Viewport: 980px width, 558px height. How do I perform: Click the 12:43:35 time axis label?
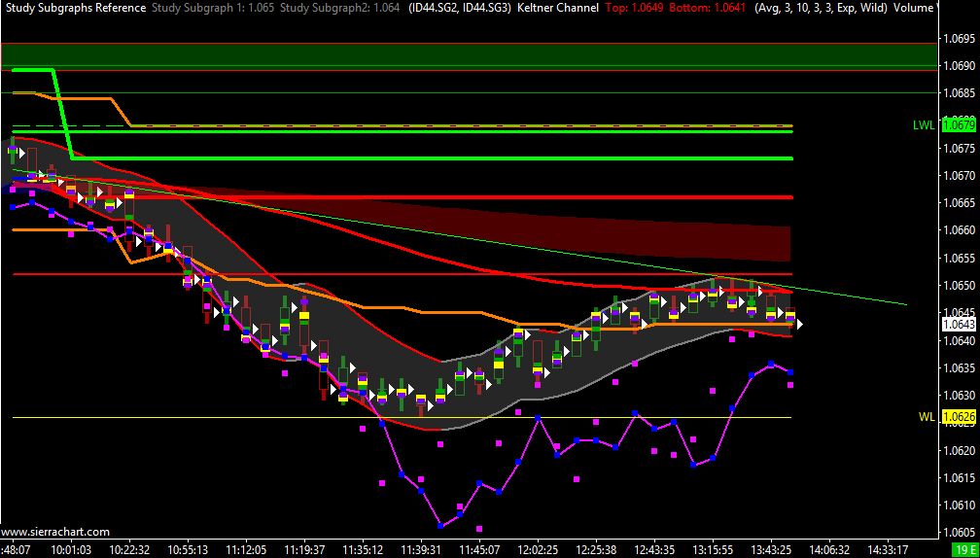[653, 549]
